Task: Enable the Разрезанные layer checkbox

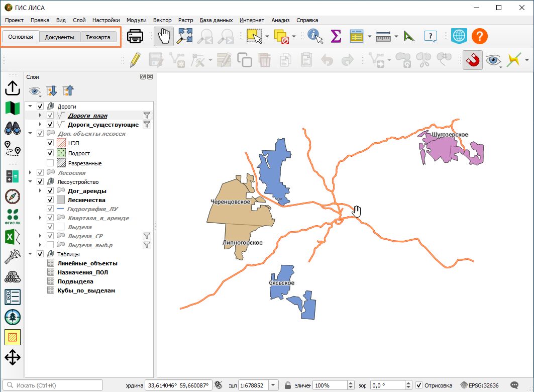Action: (50, 163)
